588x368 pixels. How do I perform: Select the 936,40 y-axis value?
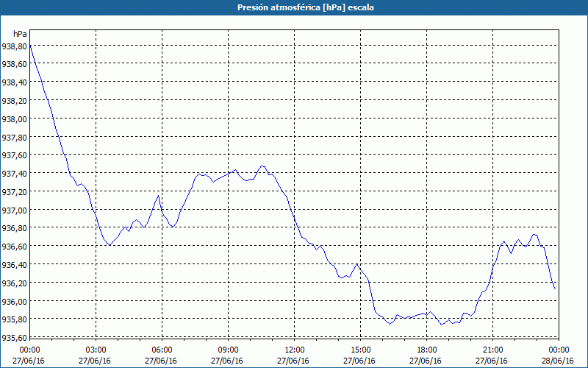tap(15, 265)
